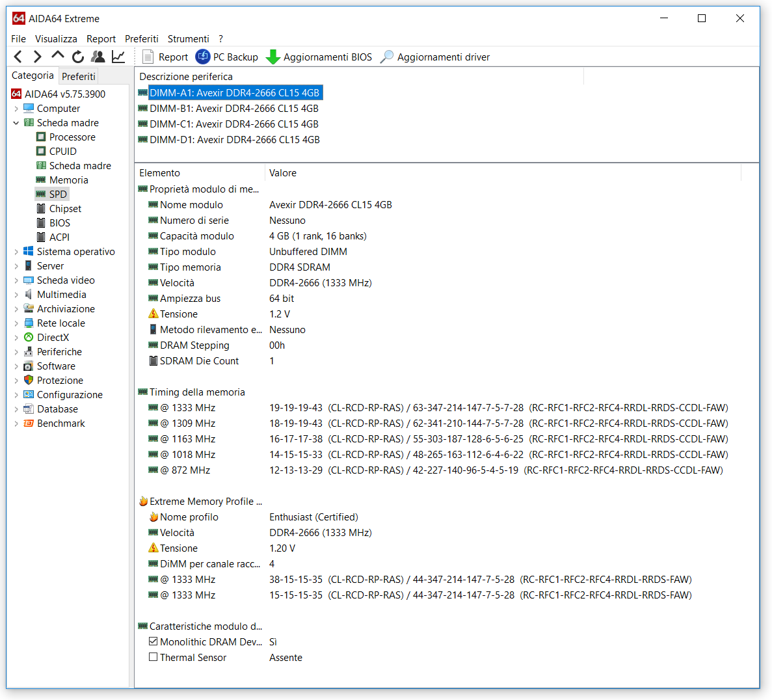Check Aggiornamenti BIOS updates
The width and height of the screenshot is (772, 700).
coord(319,57)
